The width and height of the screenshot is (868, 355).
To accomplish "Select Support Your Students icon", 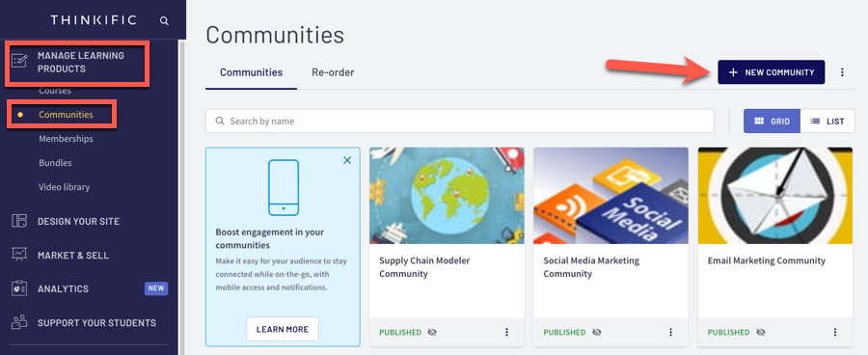I will tap(19, 322).
